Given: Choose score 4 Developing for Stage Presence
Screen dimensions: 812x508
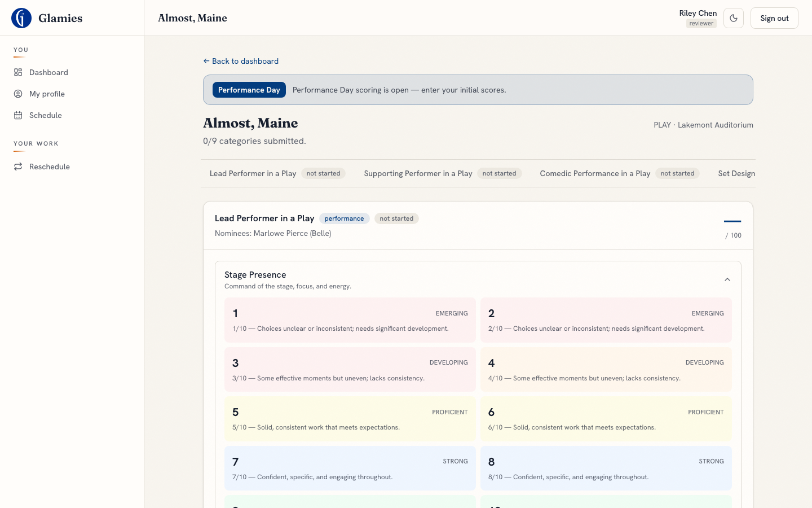Looking at the screenshot, I should [606, 370].
